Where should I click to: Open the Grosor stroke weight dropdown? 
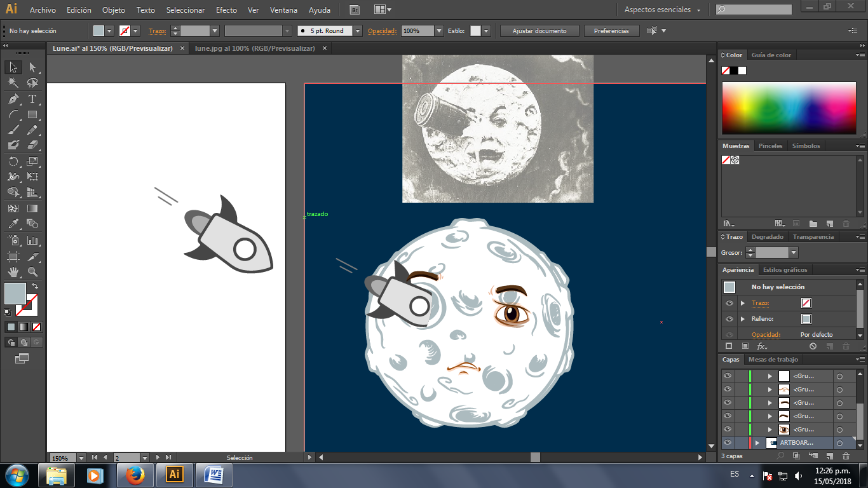click(793, 253)
